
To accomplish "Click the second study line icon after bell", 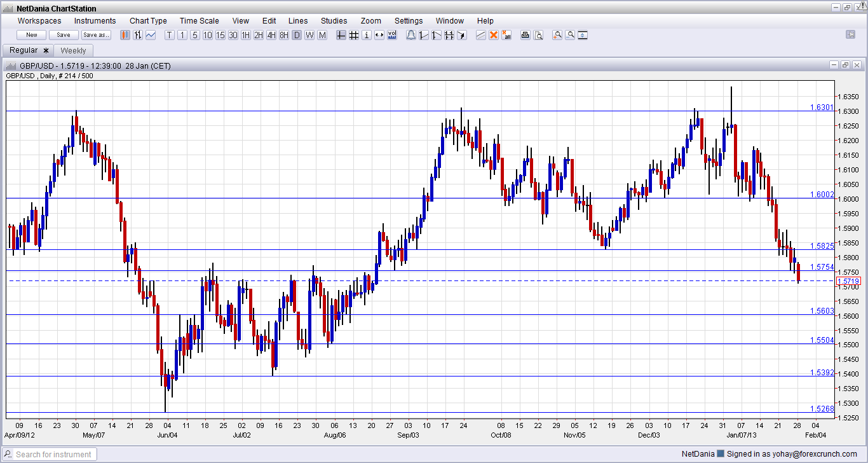I will pyautogui.click(x=437, y=35).
